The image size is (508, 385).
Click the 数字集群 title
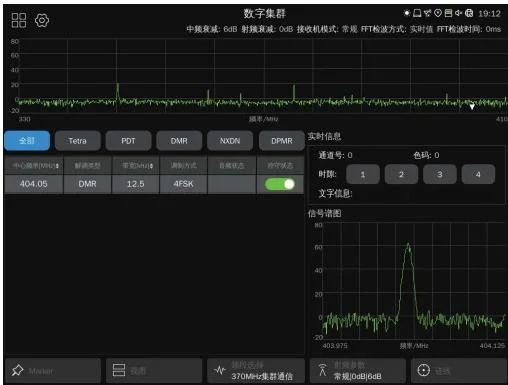(x=265, y=14)
